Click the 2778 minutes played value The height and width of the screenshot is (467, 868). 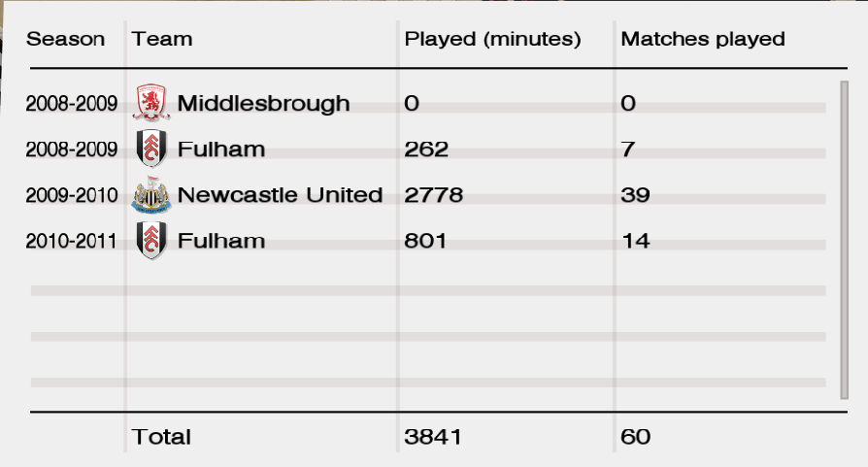click(x=433, y=195)
